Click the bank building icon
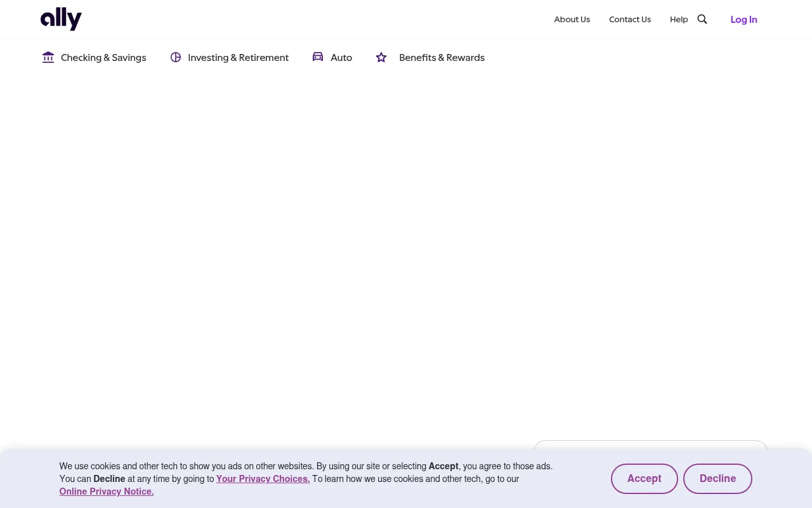The width and height of the screenshot is (812, 508). pyautogui.click(x=48, y=57)
